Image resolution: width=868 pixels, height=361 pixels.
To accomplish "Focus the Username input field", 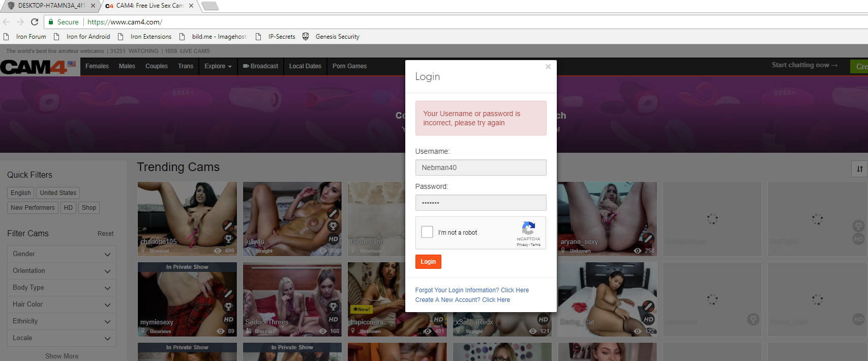I will tap(481, 168).
